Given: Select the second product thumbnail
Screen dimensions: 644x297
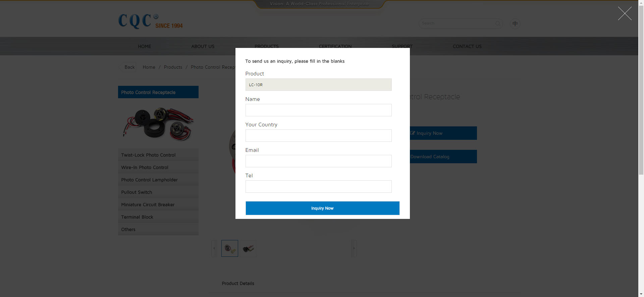Looking at the screenshot, I should pyautogui.click(x=248, y=248).
